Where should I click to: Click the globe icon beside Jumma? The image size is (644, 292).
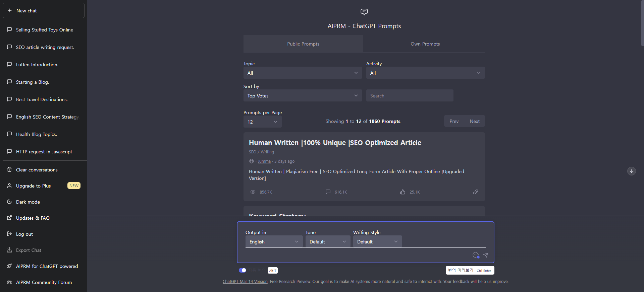[x=252, y=161]
